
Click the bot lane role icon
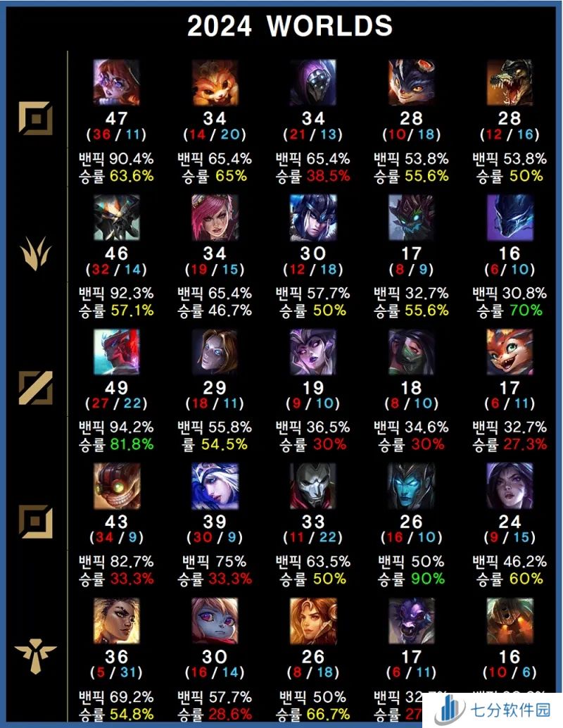(x=36, y=522)
